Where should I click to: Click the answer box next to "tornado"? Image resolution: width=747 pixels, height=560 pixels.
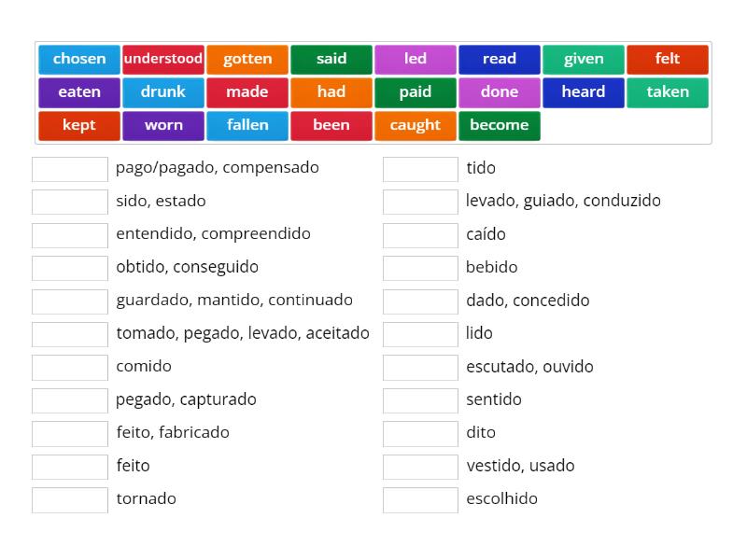coord(69,499)
